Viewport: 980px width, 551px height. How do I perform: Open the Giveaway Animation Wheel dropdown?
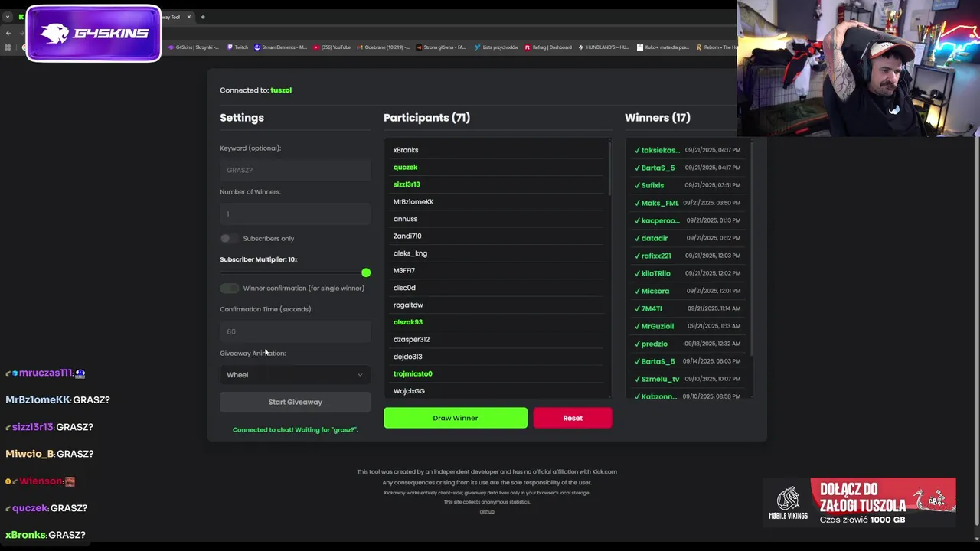[x=295, y=375]
